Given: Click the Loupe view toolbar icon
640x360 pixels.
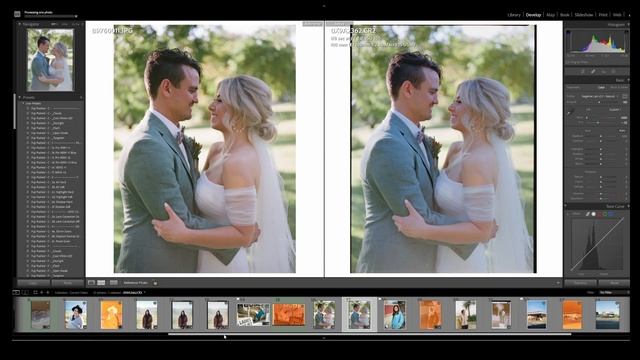Looking at the screenshot, I should coord(91,282).
